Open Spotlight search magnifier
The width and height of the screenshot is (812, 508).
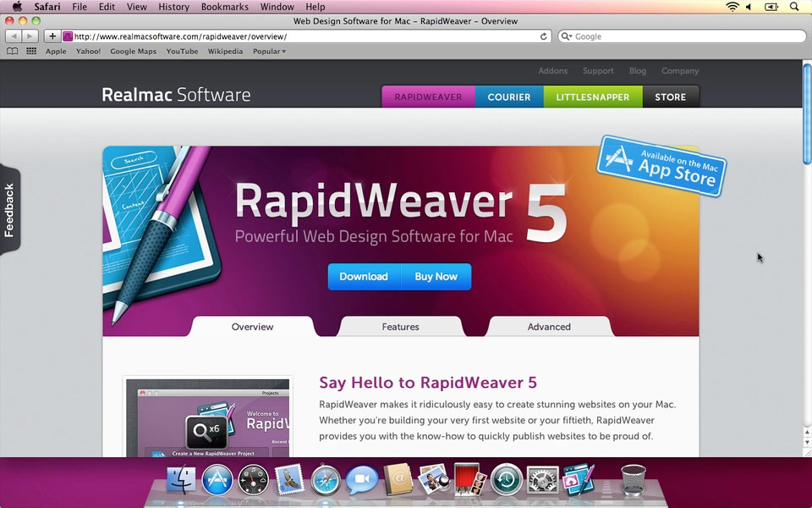tap(794, 7)
